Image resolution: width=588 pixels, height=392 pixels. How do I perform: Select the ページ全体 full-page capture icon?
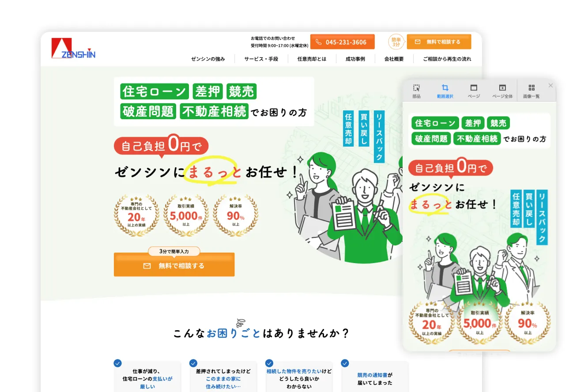click(502, 91)
